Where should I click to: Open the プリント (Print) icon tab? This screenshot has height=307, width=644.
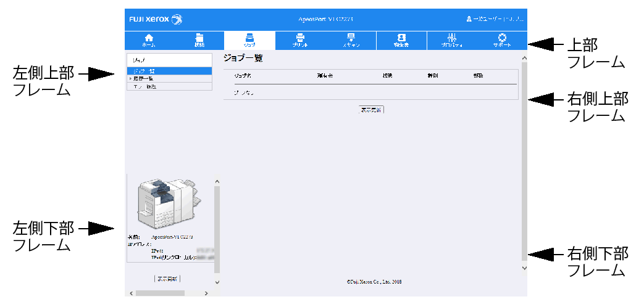(x=300, y=40)
